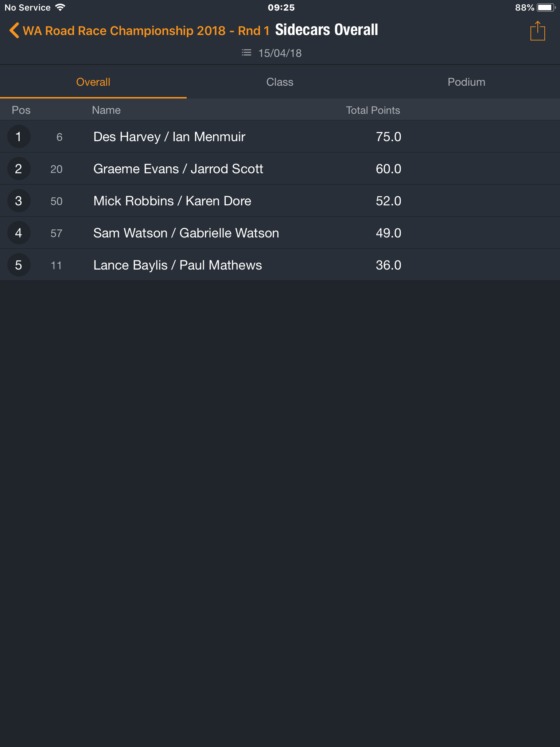The height and width of the screenshot is (747, 560).
Task: Tap position 1 circle badge
Action: pos(19,136)
